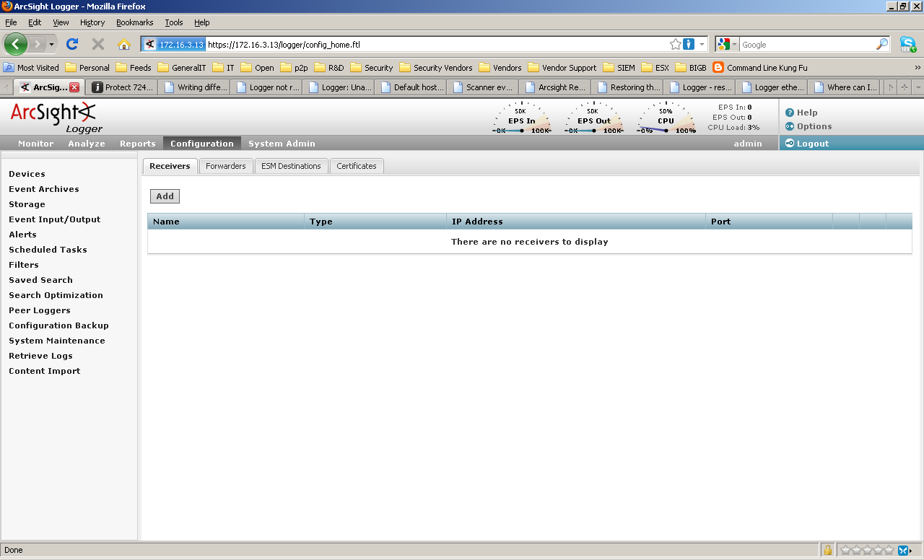Switch to the Forwarders tab
The width and height of the screenshot is (924, 560).
coord(226,166)
